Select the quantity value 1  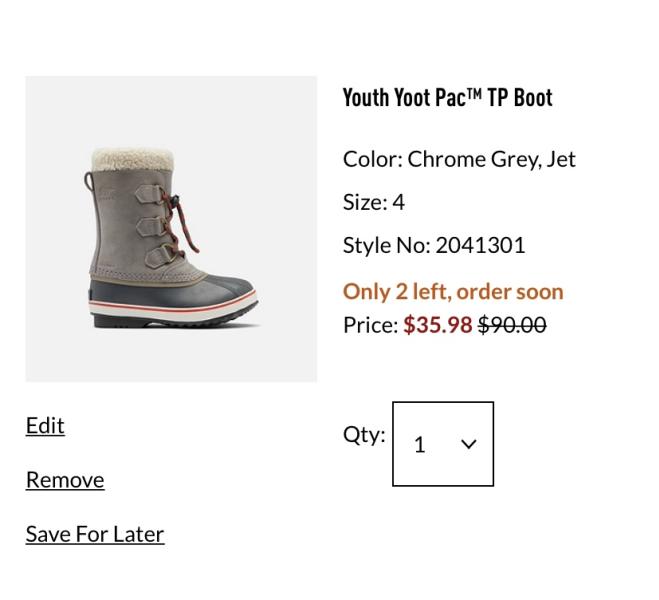419,445
